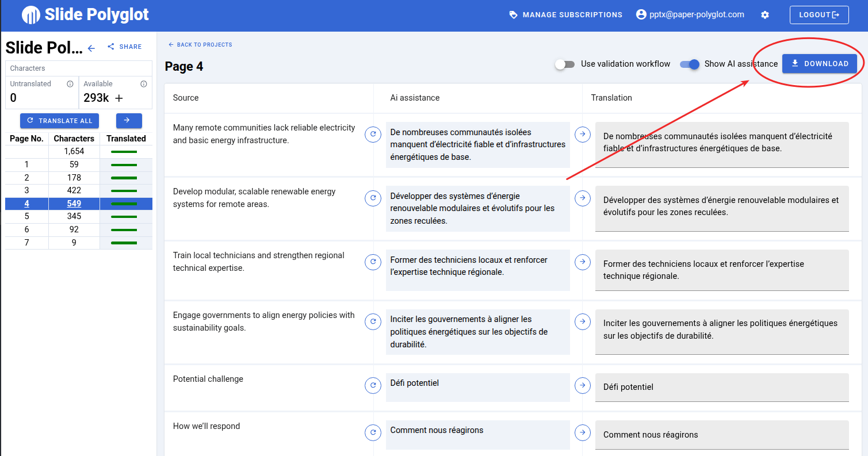Edit the 'Défi potentiel' translation field
This screenshot has width=868, height=456.
(721, 387)
